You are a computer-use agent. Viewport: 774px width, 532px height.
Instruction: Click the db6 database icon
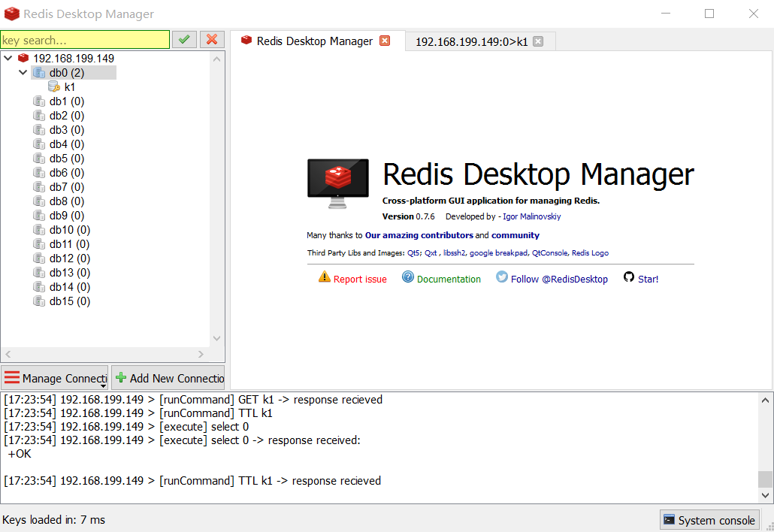(x=39, y=173)
